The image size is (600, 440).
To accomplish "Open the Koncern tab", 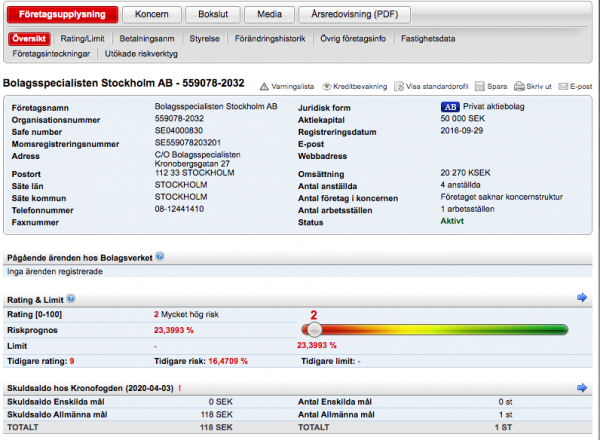I will 152,15.
